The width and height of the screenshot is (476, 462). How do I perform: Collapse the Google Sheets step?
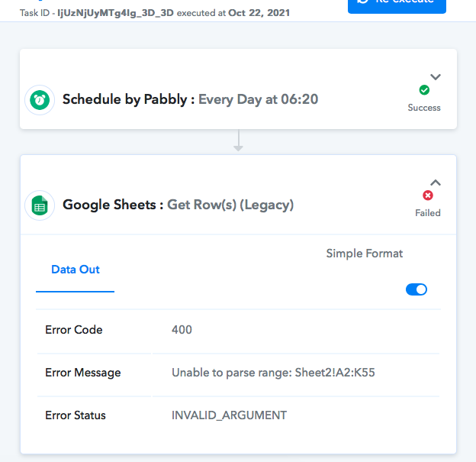pyautogui.click(x=436, y=183)
